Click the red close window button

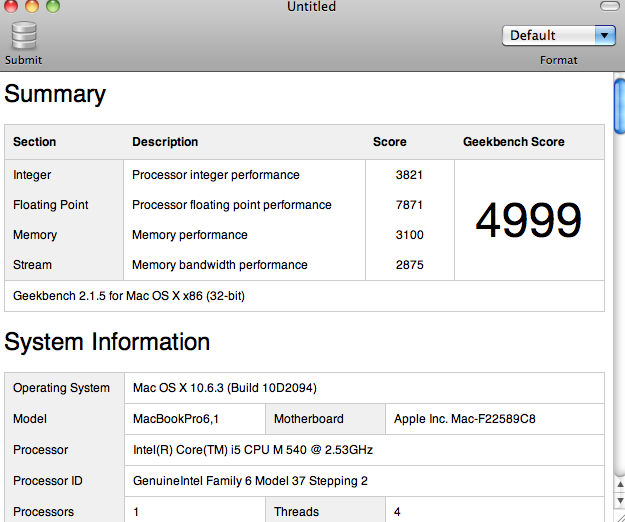(11, 6)
